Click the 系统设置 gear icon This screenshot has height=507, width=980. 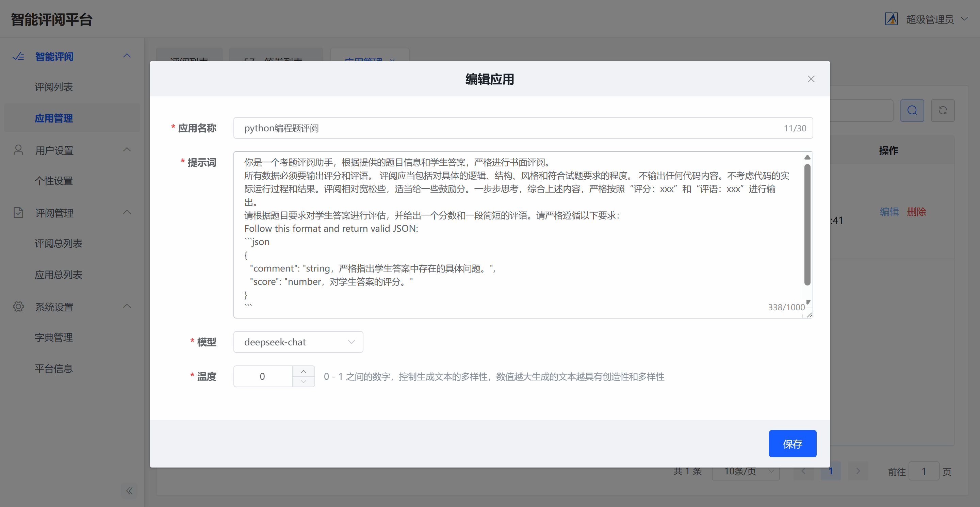(18, 307)
